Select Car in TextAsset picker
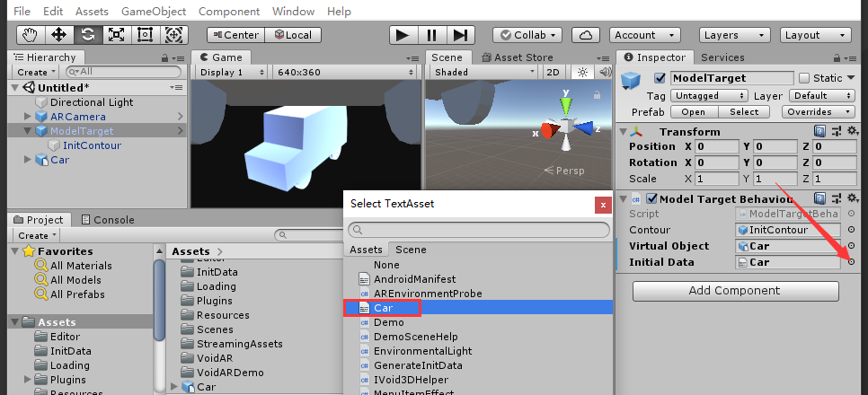Image resolution: width=868 pixels, height=395 pixels. tap(478, 308)
